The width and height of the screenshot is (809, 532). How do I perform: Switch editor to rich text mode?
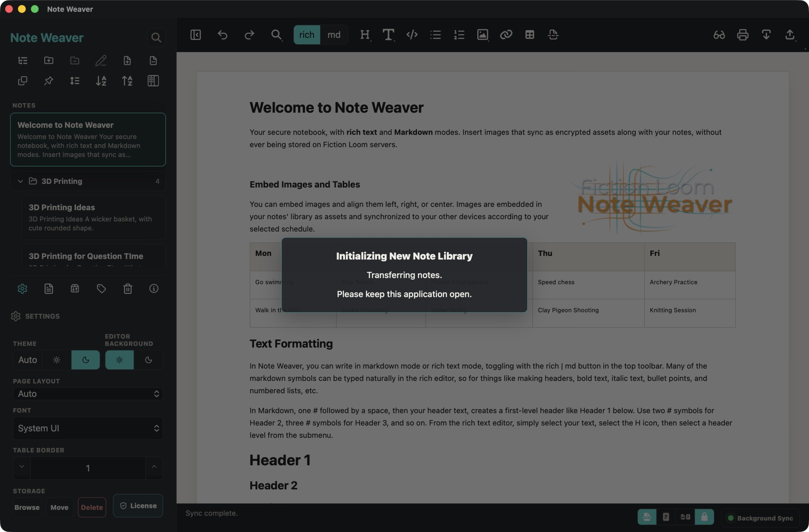[307, 35]
